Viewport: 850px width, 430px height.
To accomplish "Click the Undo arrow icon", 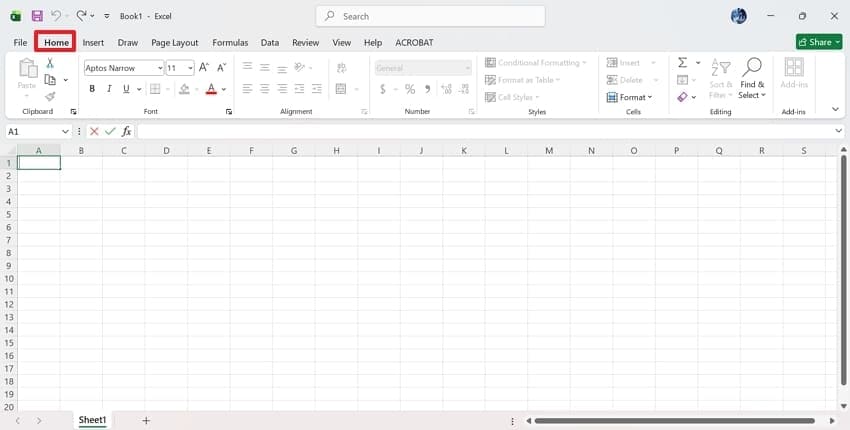I will (55, 16).
